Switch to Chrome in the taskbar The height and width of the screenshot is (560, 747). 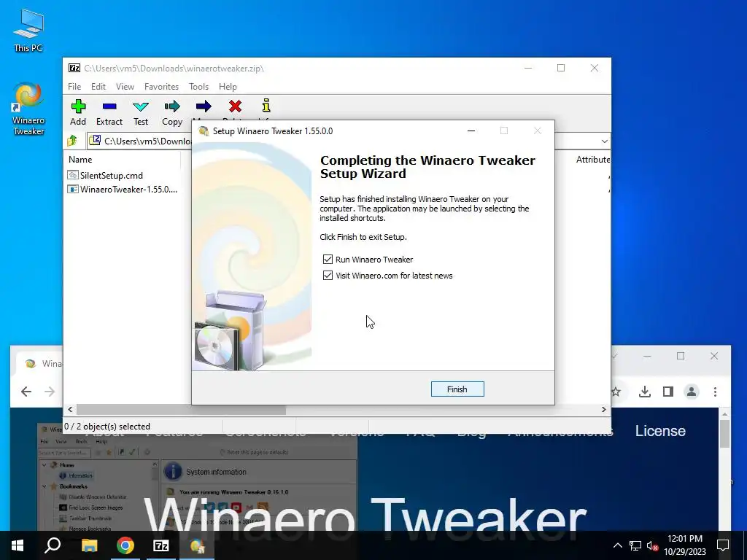125,545
